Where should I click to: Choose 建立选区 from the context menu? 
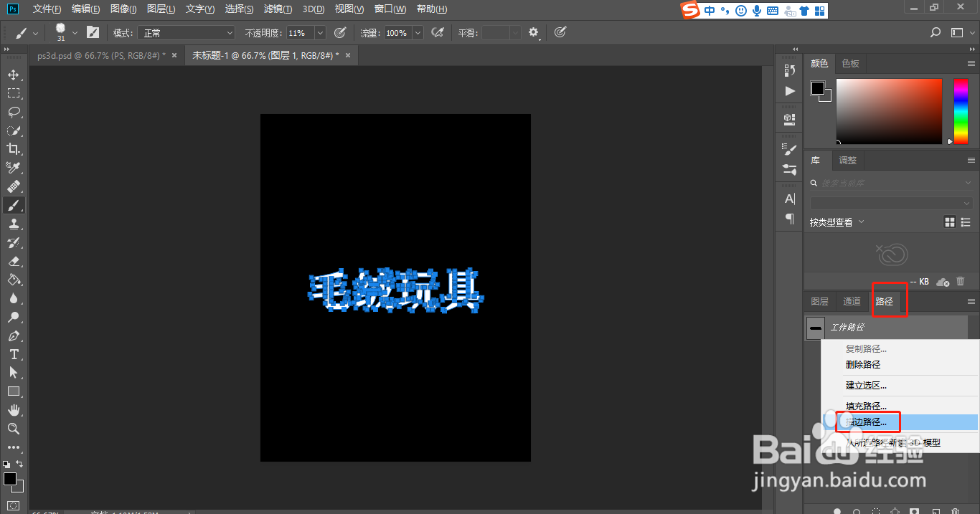864,385
